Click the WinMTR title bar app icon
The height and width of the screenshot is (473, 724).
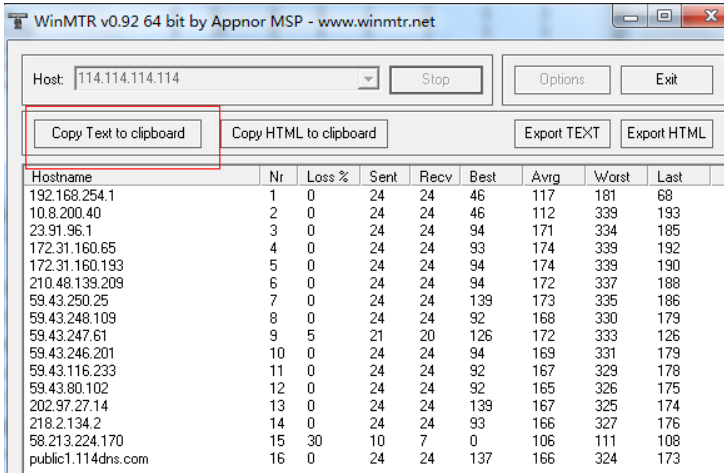coord(16,20)
